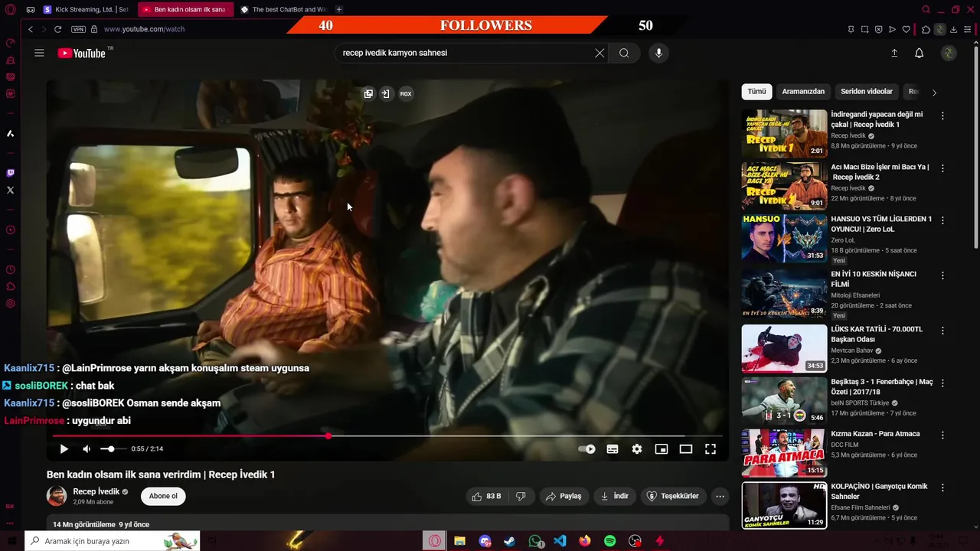Open the YouTube account avatar menu
Screen dimensions: 980x551
coord(949,53)
